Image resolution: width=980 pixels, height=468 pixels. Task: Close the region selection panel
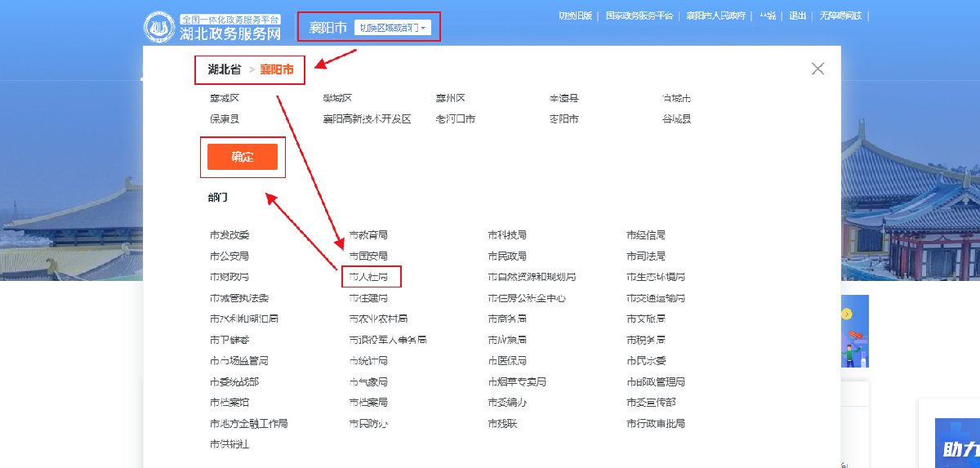(x=817, y=69)
